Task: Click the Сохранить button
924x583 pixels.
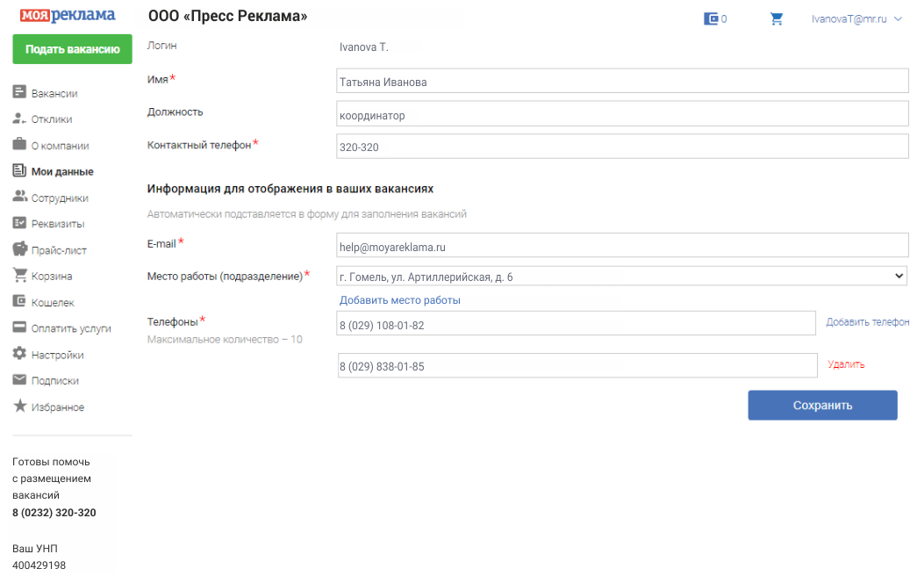Action: [822, 406]
